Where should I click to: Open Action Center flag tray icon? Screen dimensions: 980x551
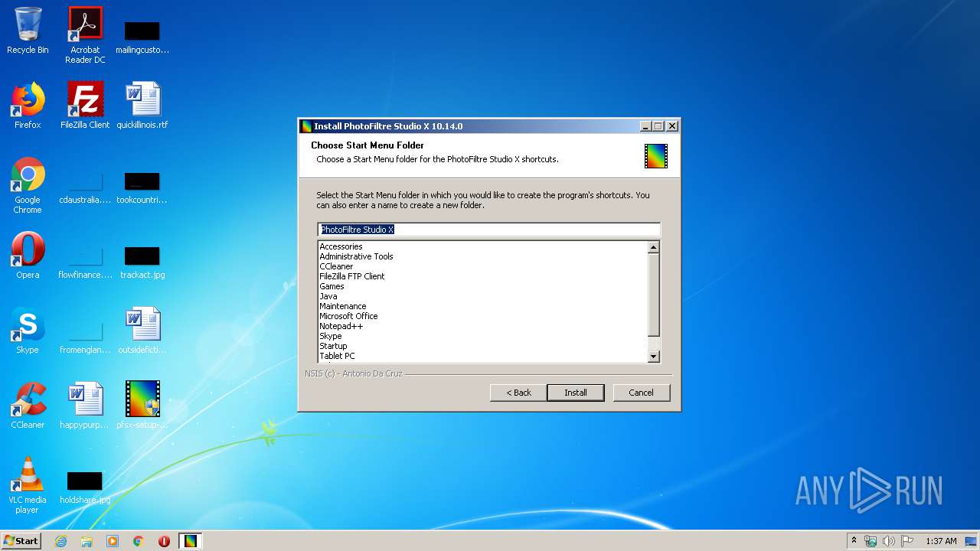[x=907, y=541]
